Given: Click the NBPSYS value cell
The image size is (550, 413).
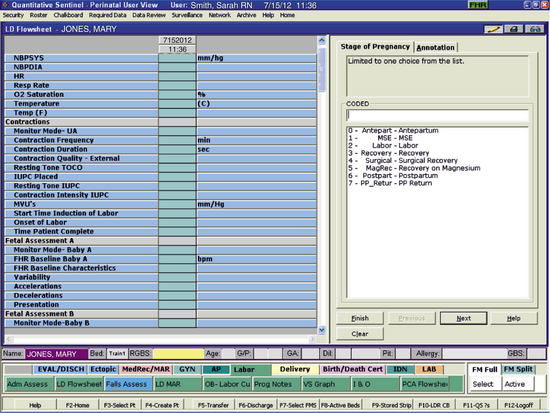Looking at the screenshot, I should pyautogui.click(x=177, y=58).
